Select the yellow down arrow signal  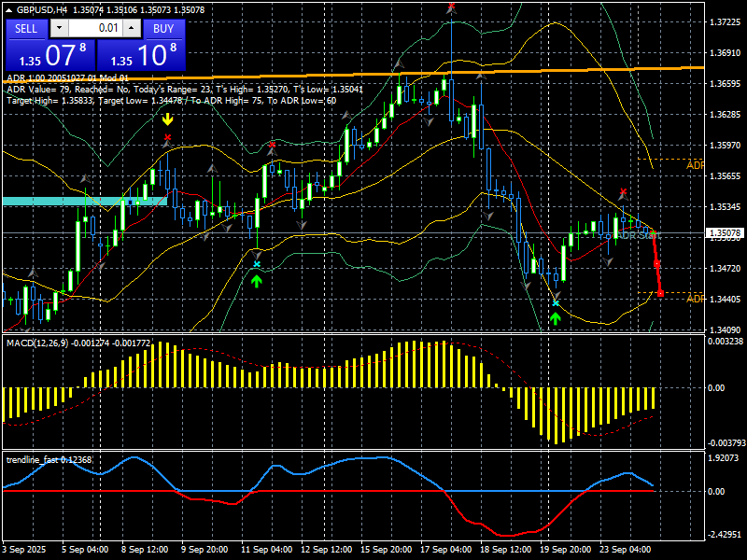167,119
